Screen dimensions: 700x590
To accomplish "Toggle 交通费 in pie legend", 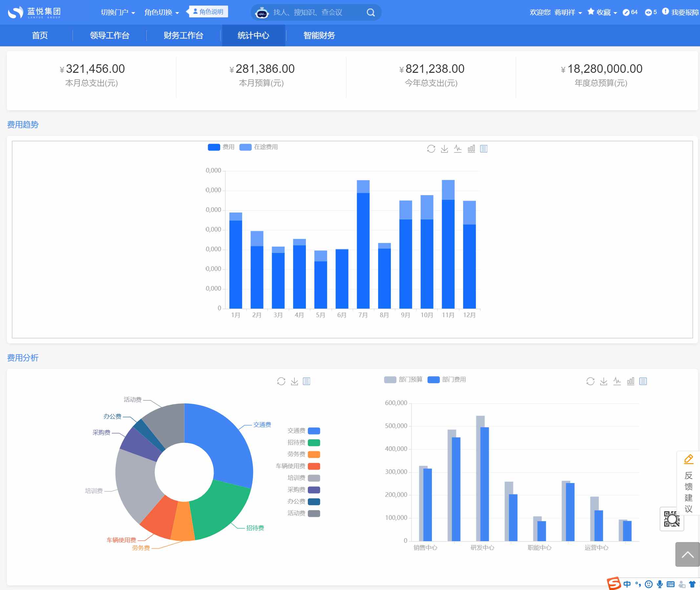I will click(x=304, y=431).
